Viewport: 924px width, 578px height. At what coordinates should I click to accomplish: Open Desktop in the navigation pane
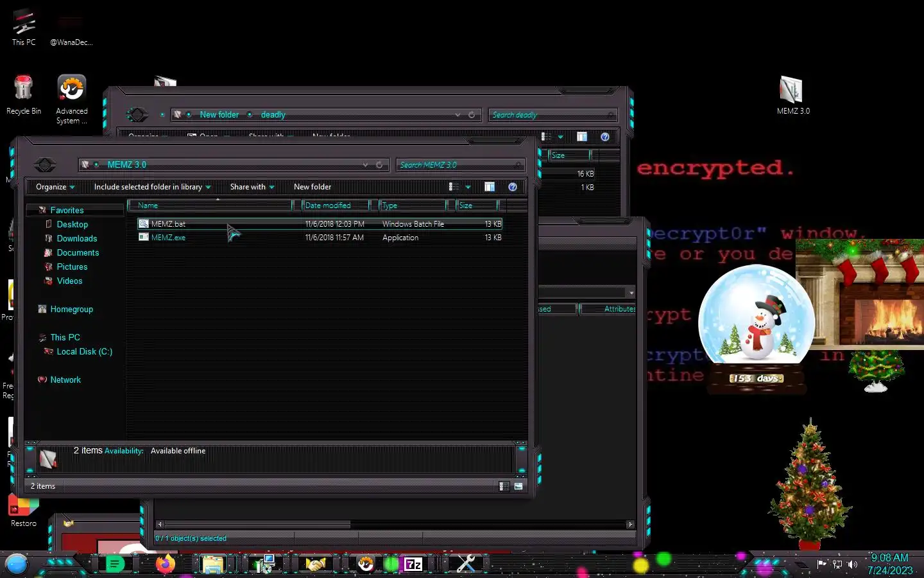[x=73, y=225]
